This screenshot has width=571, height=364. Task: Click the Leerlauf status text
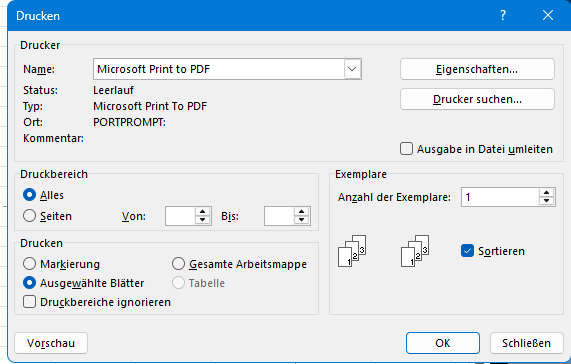113,90
